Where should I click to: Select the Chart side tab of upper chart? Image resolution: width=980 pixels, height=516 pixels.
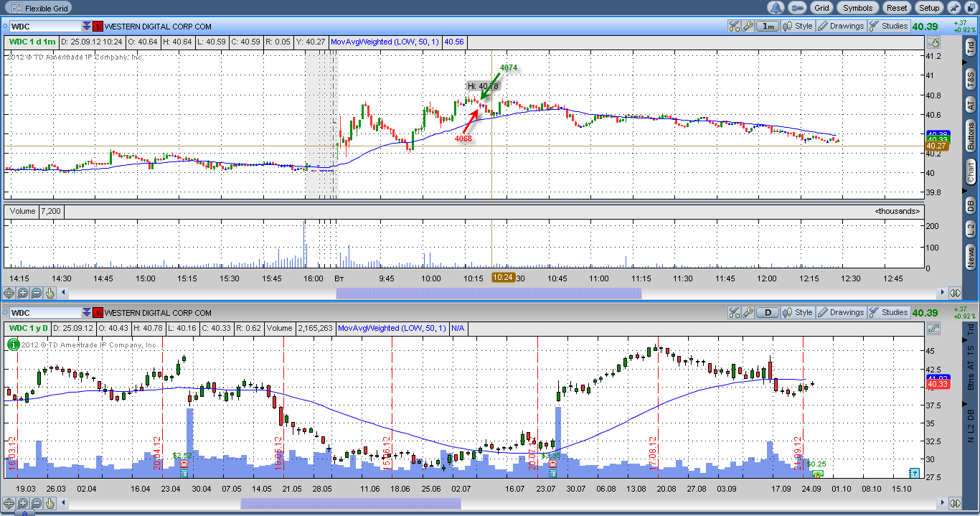(971, 172)
